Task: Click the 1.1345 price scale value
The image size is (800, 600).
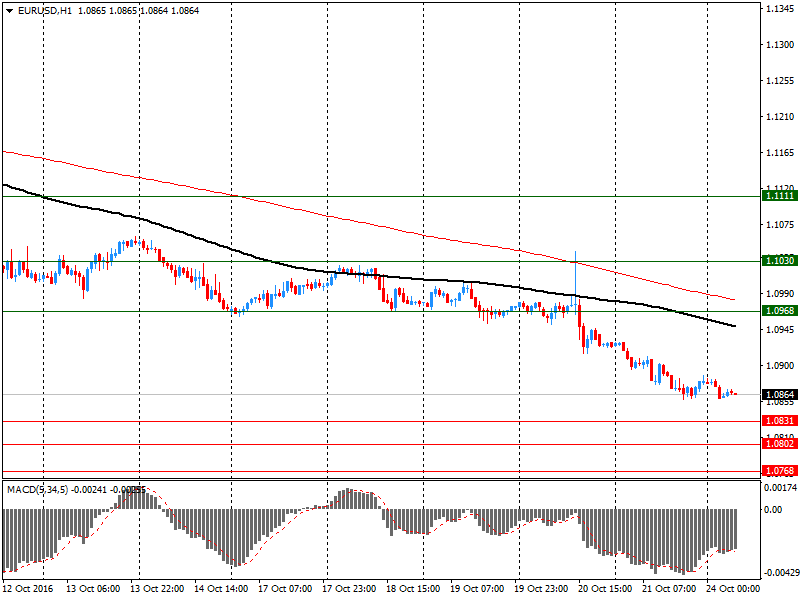Action: point(780,9)
